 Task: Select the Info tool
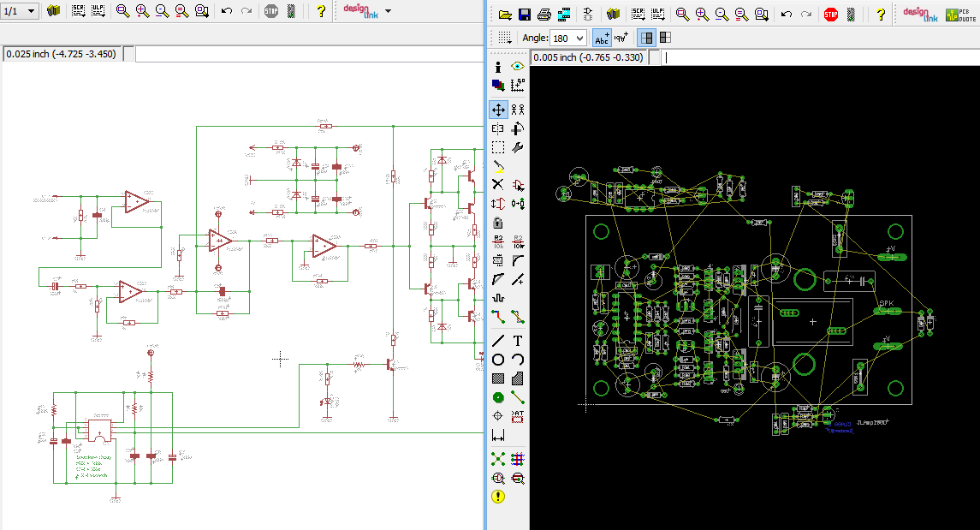(x=498, y=66)
